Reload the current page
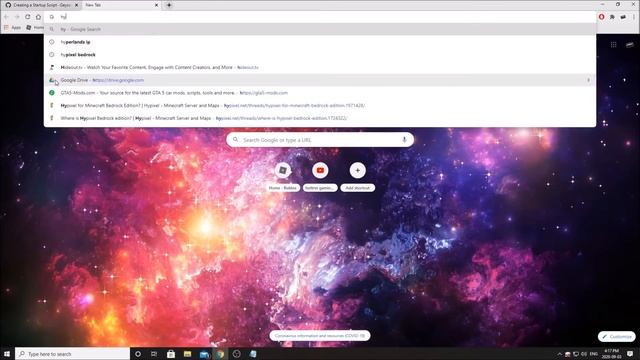The width and height of the screenshot is (640, 360). pos(27,17)
